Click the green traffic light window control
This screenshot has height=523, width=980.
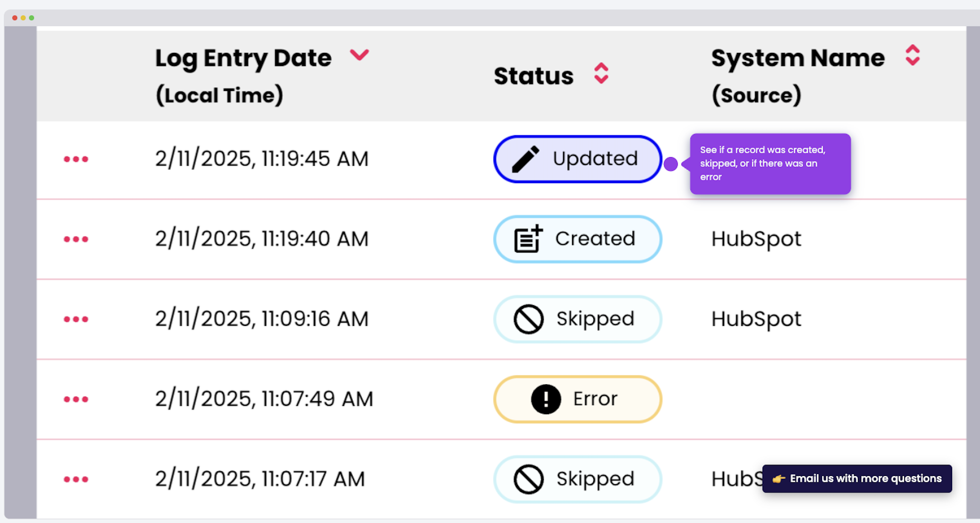coord(32,17)
